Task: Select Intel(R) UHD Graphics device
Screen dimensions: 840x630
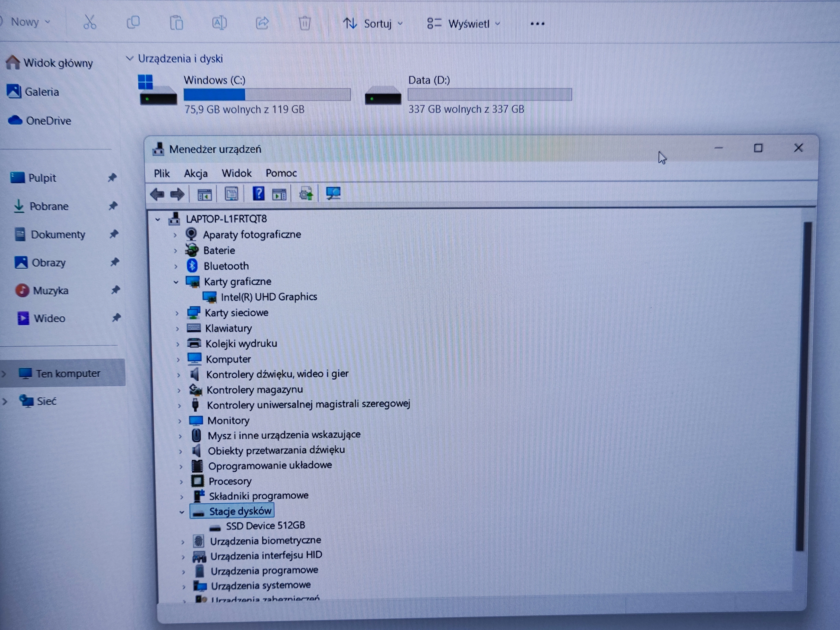Action: tap(268, 297)
